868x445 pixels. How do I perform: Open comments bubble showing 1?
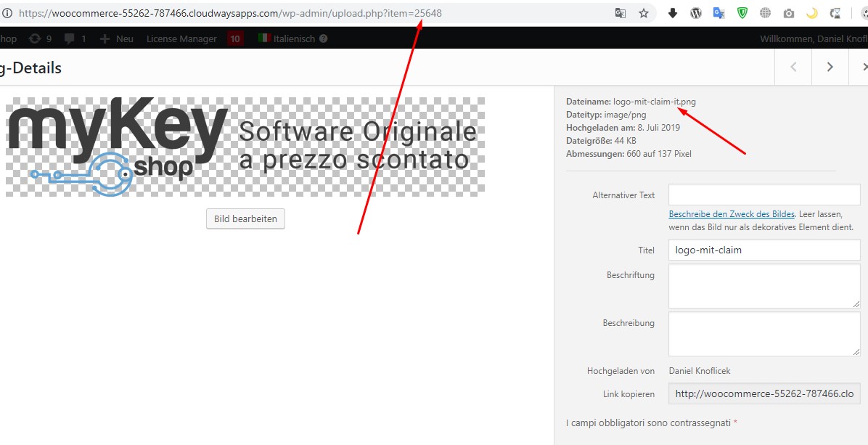75,38
